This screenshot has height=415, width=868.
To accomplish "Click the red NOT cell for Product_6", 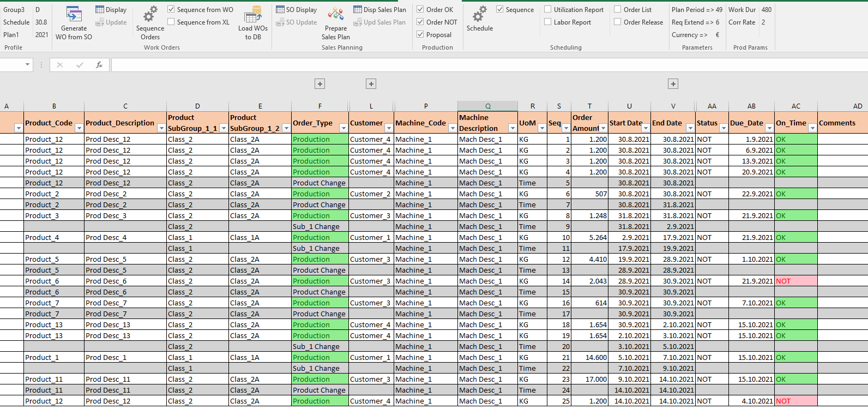I will coord(796,281).
